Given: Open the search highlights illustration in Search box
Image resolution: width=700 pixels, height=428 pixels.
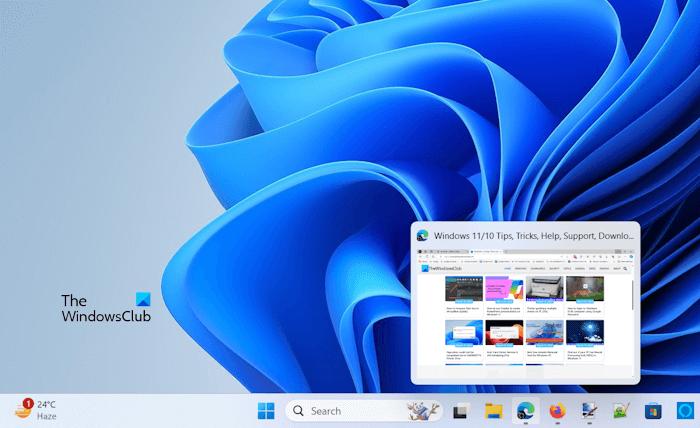Looking at the screenshot, I should pyautogui.click(x=423, y=410).
